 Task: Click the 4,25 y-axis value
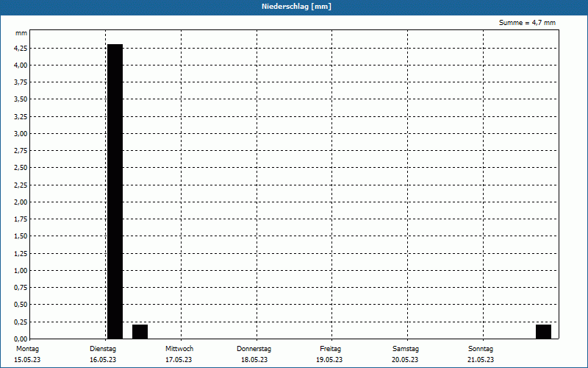(21, 48)
